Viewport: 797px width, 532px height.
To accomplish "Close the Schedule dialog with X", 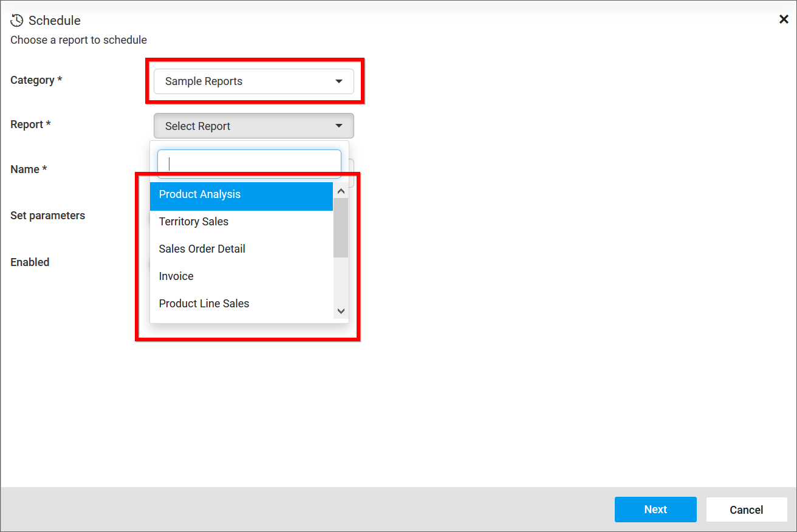I will 784,19.
